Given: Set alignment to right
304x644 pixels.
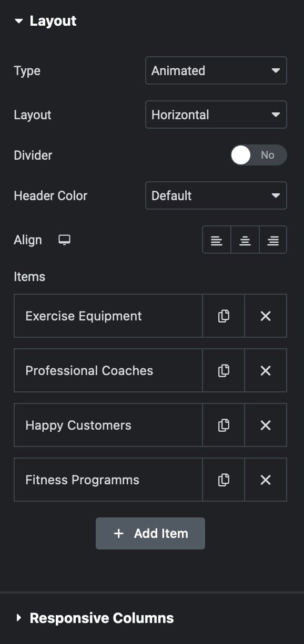Looking at the screenshot, I should 273,240.
